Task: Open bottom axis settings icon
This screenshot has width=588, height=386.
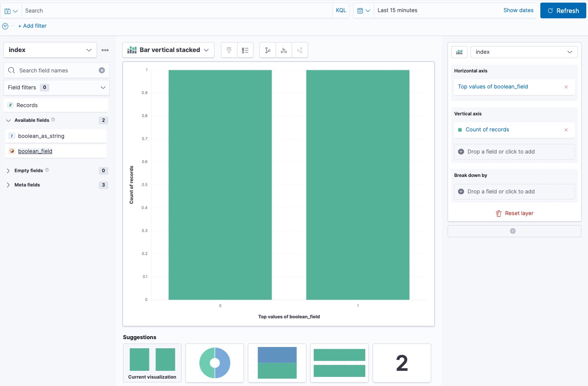Action: (284, 50)
